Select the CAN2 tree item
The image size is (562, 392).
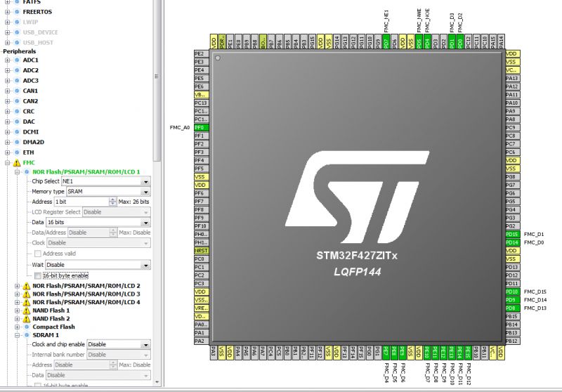coord(30,101)
